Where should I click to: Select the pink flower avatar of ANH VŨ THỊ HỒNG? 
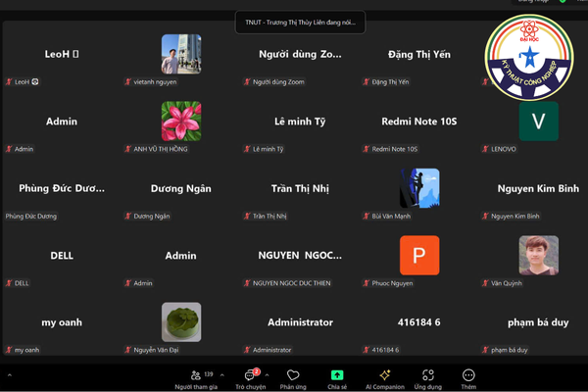pyautogui.click(x=181, y=122)
